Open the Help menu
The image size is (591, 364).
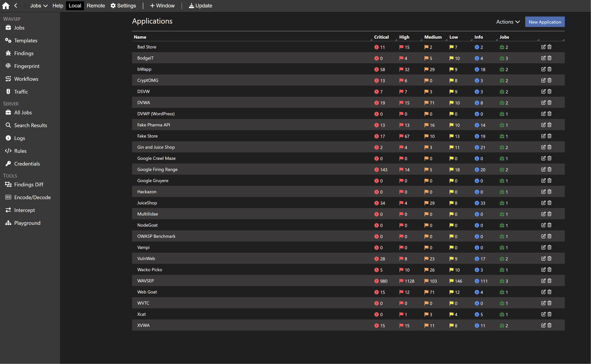click(x=58, y=6)
